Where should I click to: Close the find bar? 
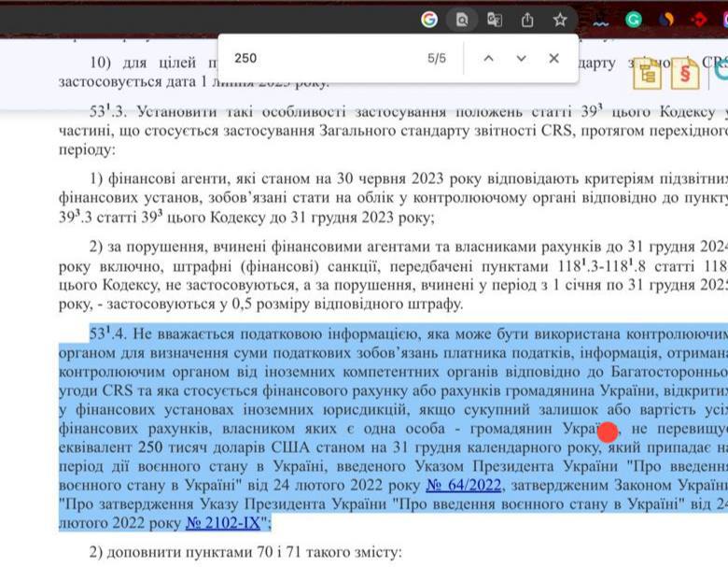tap(554, 58)
